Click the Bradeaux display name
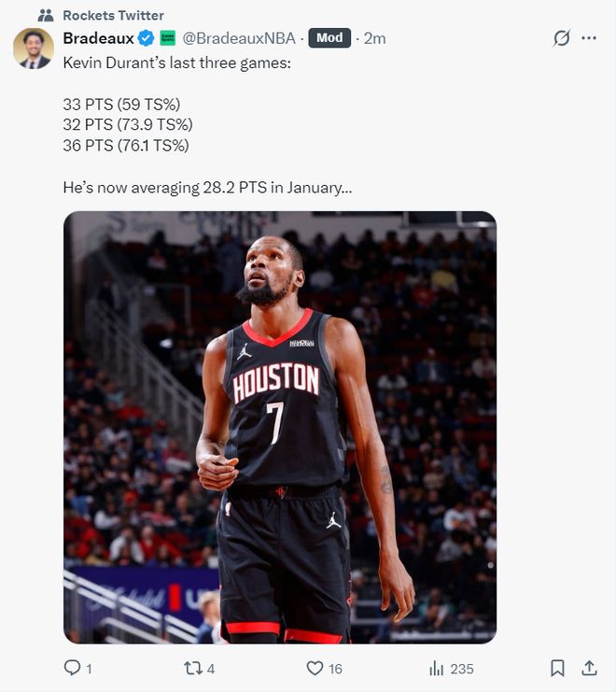 tap(98, 38)
